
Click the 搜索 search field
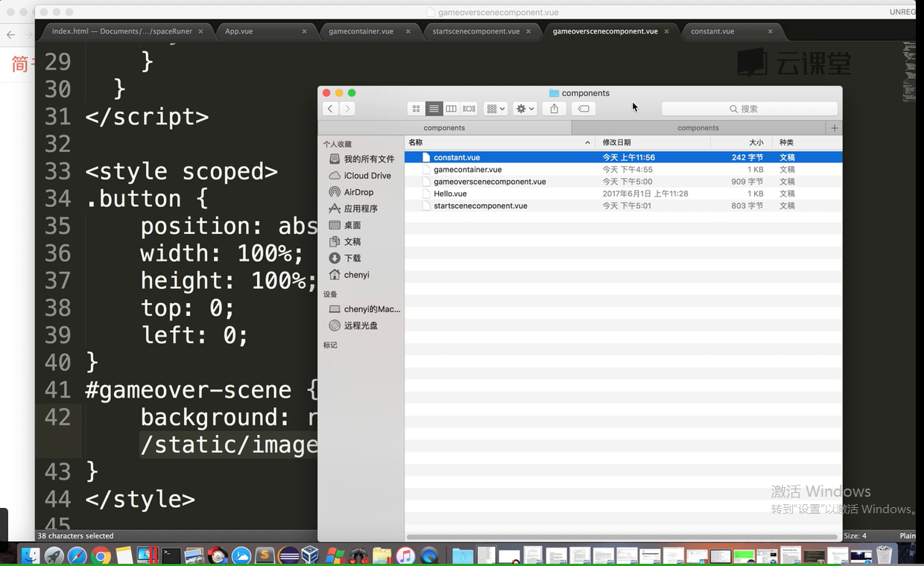[749, 109]
